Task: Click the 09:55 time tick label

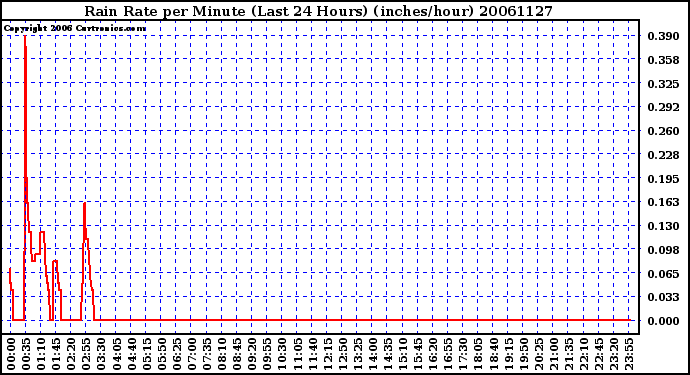Action: tap(267, 354)
